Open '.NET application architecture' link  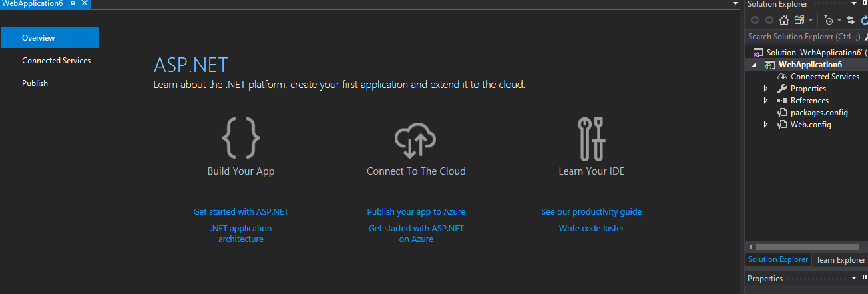pos(241,234)
